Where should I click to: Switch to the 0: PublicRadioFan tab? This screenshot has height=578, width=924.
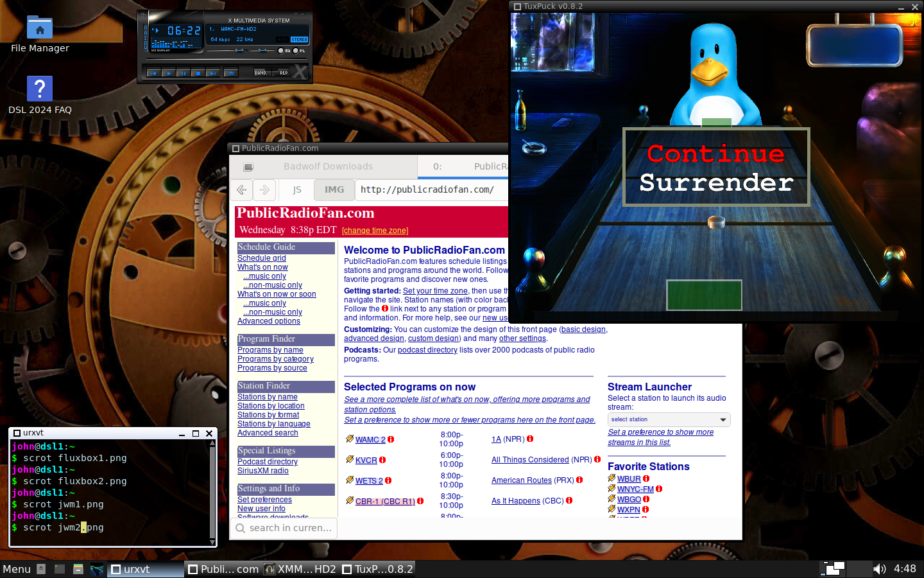coord(463,166)
